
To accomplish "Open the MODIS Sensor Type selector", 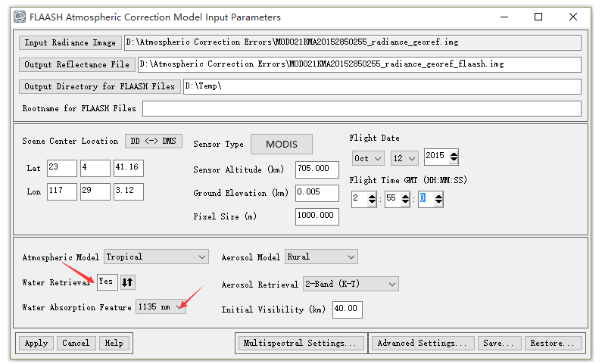I will (x=282, y=145).
